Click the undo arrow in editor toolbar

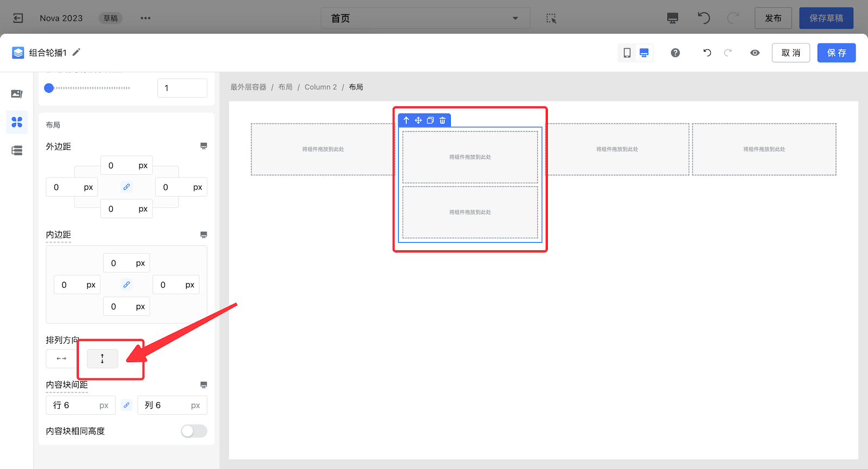pyautogui.click(x=707, y=53)
